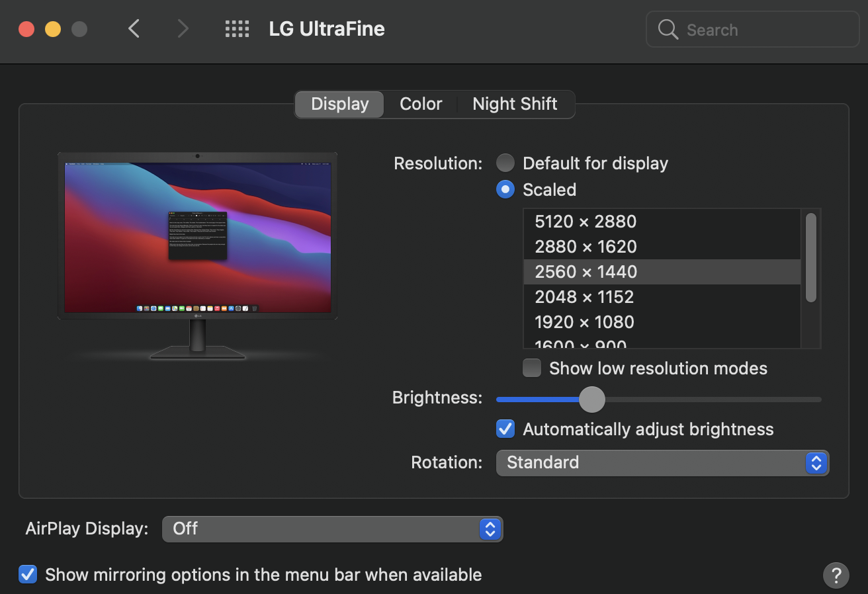This screenshot has width=868, height=594.
Task: Open the Night Shift tab
Action: pos(515,104)
